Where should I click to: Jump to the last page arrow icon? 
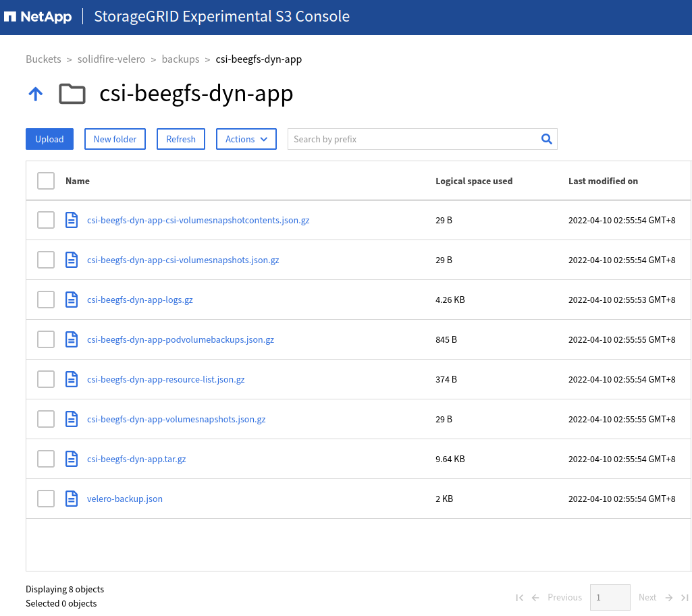(x=685, y=598)
